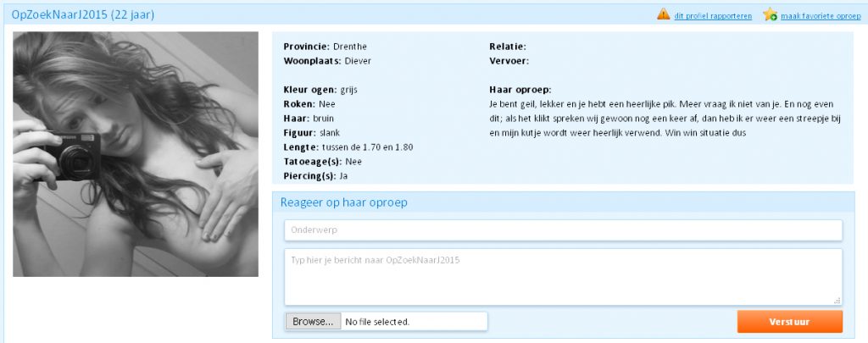Click the 'Piercing(s): Ja' entry
This screenshot has height=343, width=868.
315,176
